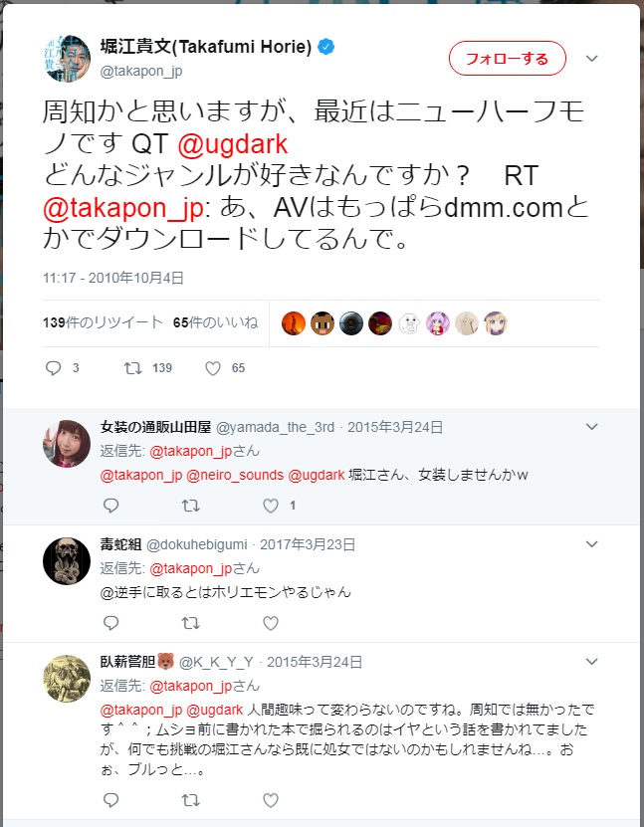Retweet the main tweet with 139 retweets
Screen dimensions: 644x827
(133, 368)
